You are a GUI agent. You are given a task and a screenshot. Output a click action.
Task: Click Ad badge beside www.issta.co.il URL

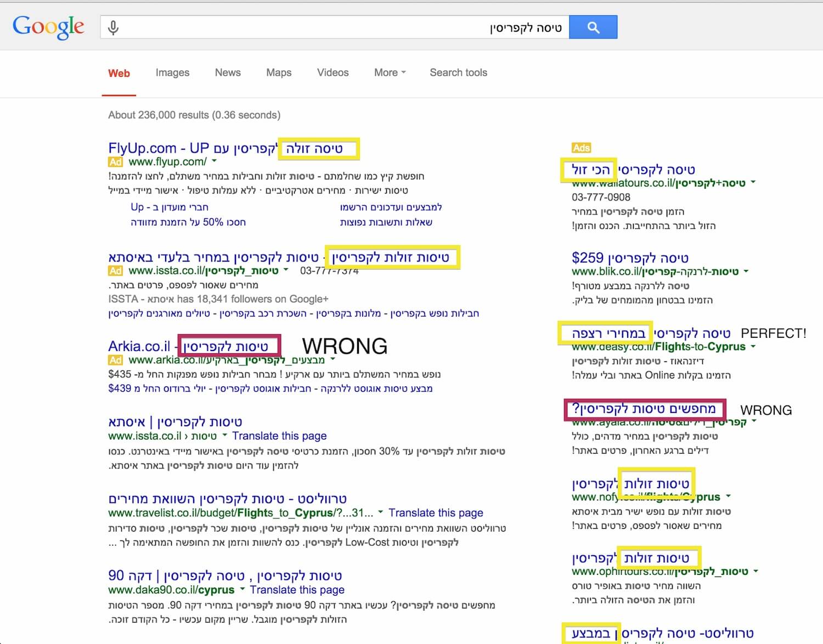click(x=115, y=270)
